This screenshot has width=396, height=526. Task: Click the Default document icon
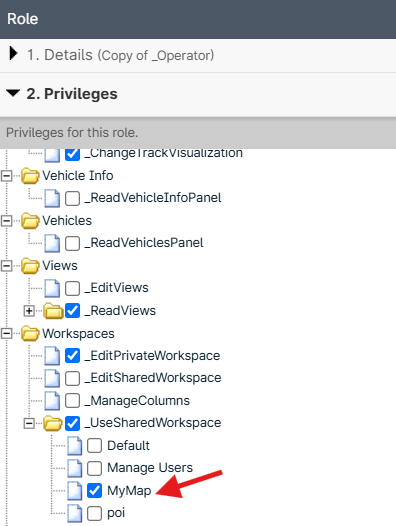pyautogui.click(x=75, y=446)
